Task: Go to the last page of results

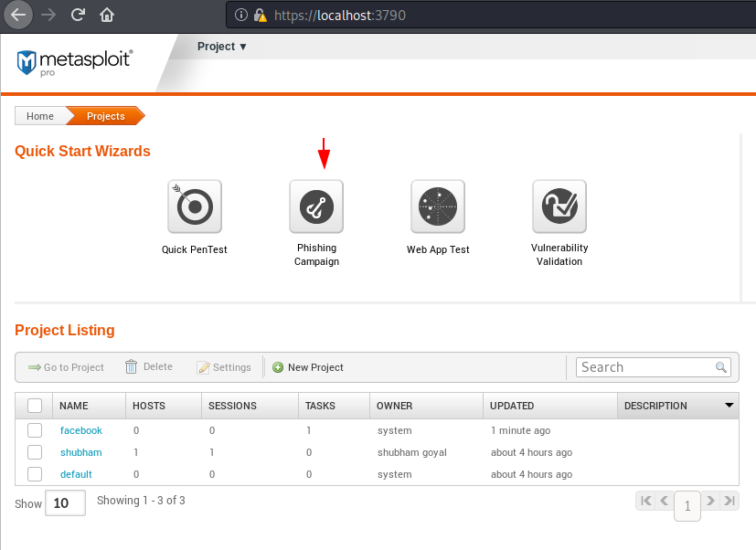Action: [729, 501]
